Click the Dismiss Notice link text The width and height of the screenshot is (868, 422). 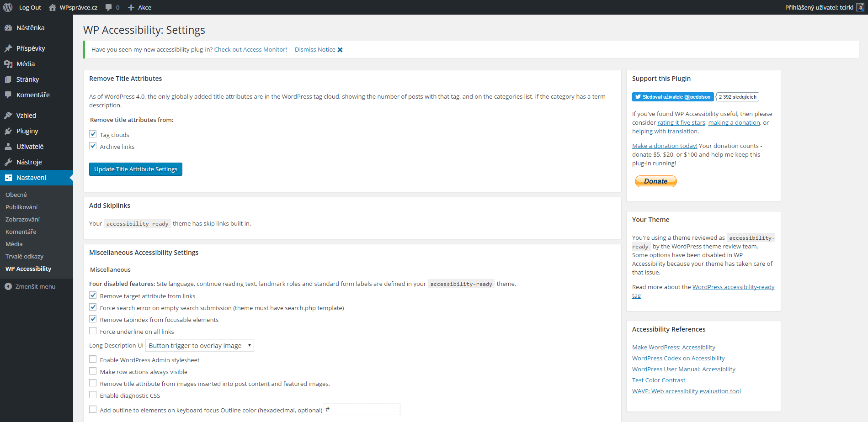click(315, 50)
